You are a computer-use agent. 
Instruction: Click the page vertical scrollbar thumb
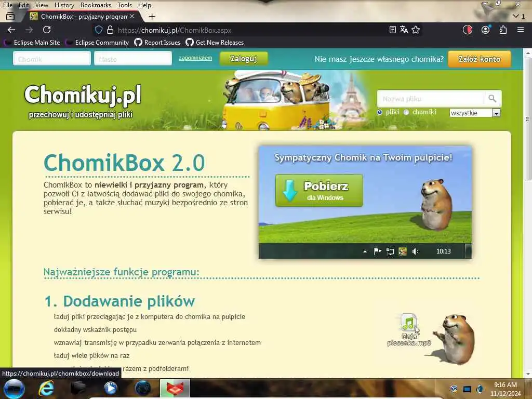[x=527, y=119]
